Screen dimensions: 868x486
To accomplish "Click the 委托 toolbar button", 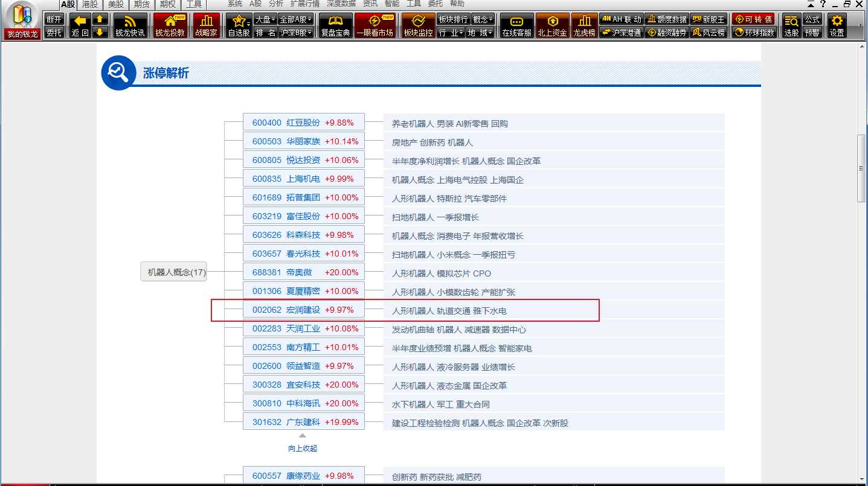I will pos(54,32).
